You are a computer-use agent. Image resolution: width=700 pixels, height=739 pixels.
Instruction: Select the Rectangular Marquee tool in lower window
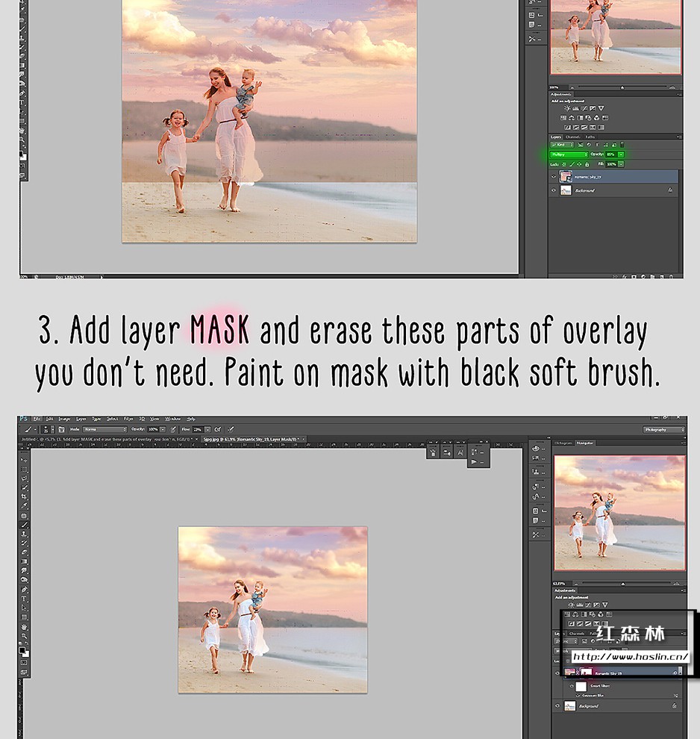coord(24,470)
